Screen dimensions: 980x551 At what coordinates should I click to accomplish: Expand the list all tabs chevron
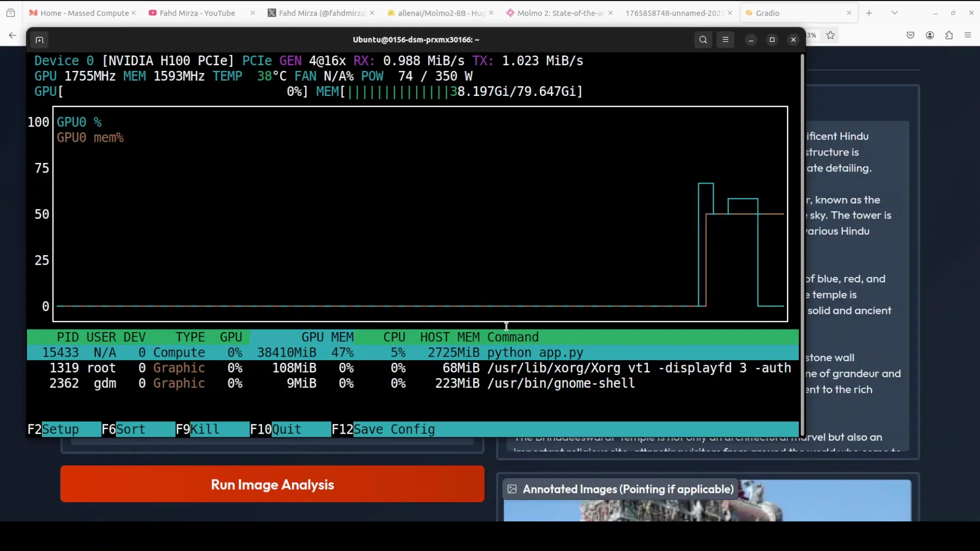tap(894, 13)
